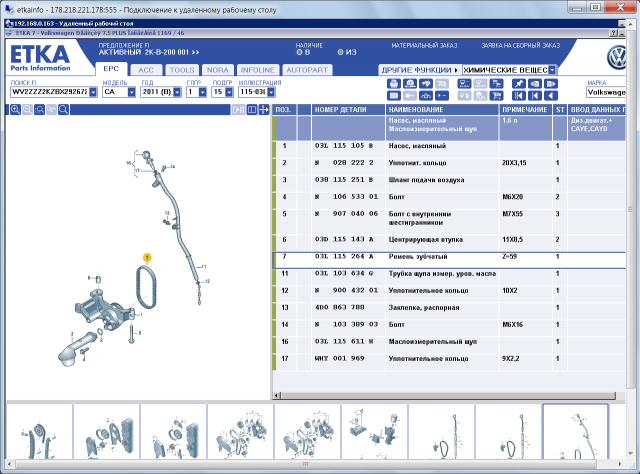Screen dimensions: 640x474
Task: Click the icon right of the car icon
Action: tap(441, 96)
